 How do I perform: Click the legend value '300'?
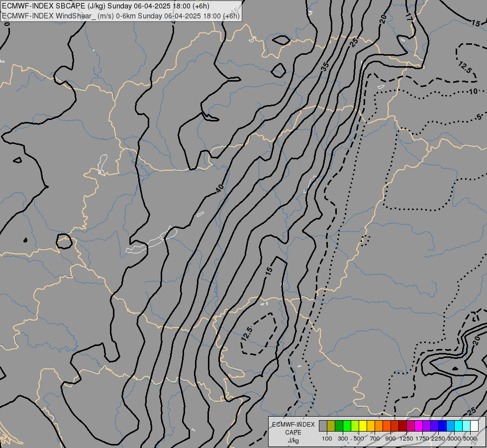pos(343,439)
